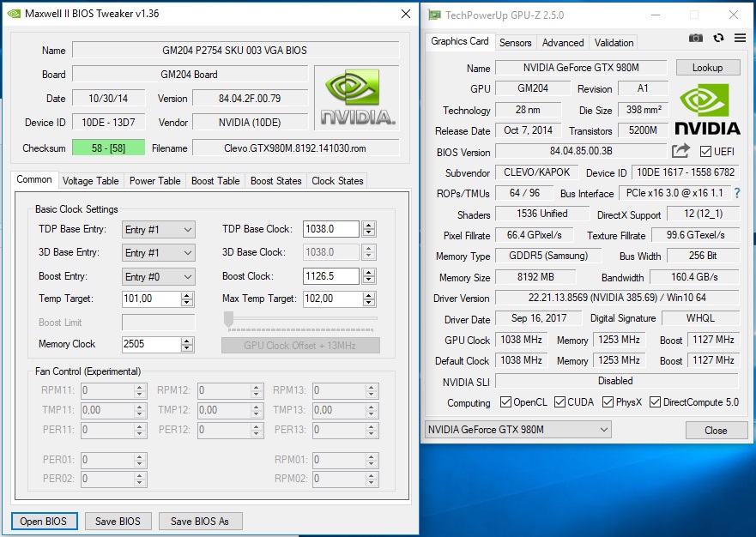This screenshot has height=537, width=756.
Task: Click NVIDIA logo in GPU-Z window
Action: point(707,110)
